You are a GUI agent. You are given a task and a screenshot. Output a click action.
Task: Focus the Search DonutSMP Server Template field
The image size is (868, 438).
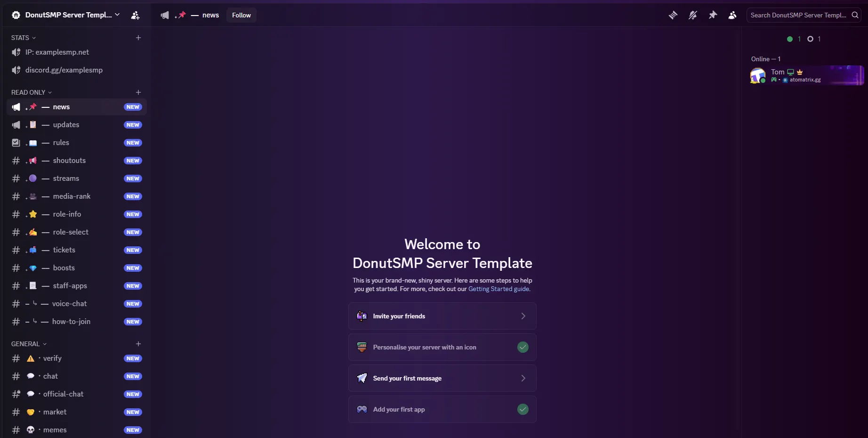(804, 15)
